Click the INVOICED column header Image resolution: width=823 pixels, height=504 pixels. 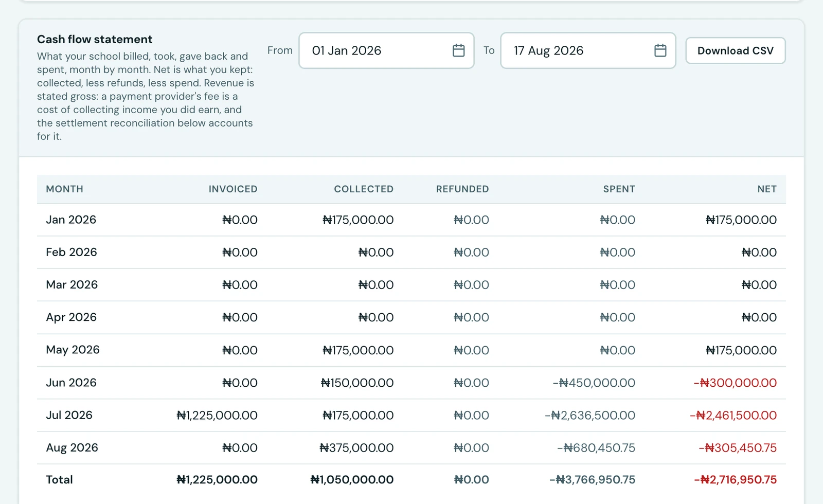click(232, 189)
